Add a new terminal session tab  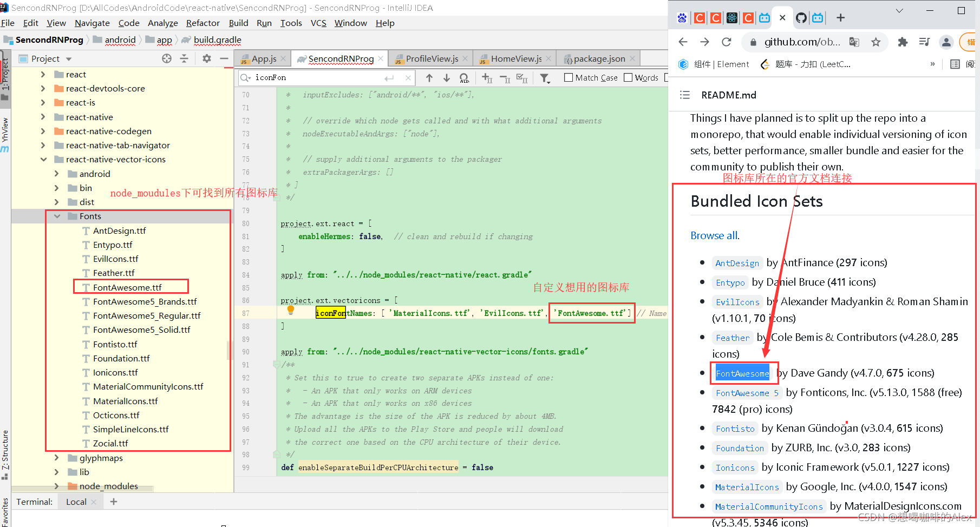(114, 502)
